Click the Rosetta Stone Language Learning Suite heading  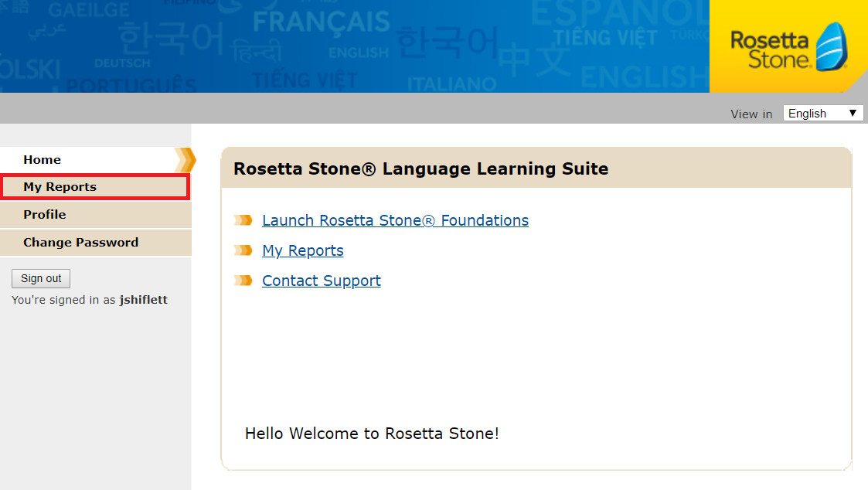[x=420, y=168]
